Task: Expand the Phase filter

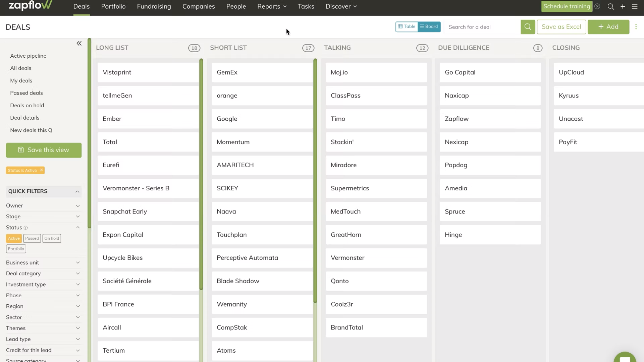Action: (44, 295)
